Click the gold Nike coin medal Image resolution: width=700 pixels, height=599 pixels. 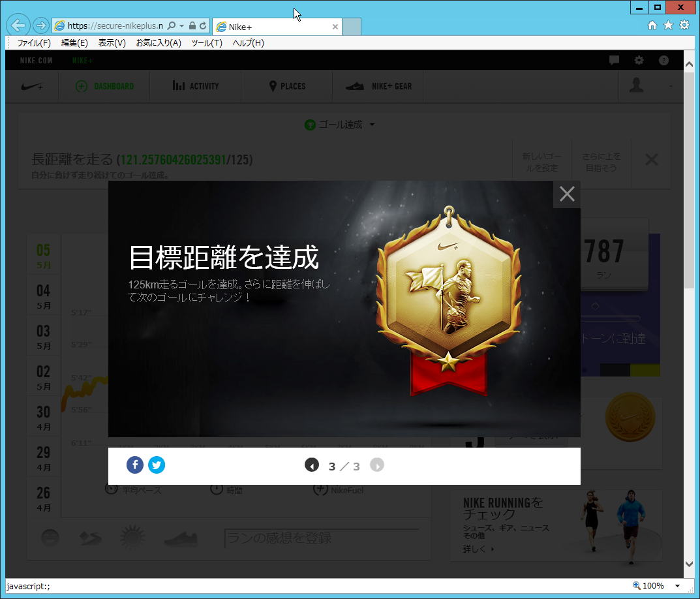coord(630,417)
